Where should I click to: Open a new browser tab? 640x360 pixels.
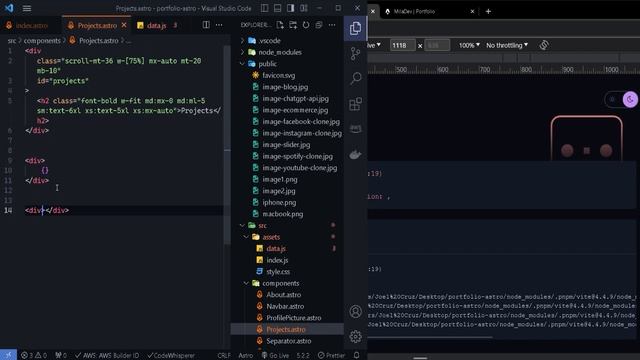click(x=488, y=11)
